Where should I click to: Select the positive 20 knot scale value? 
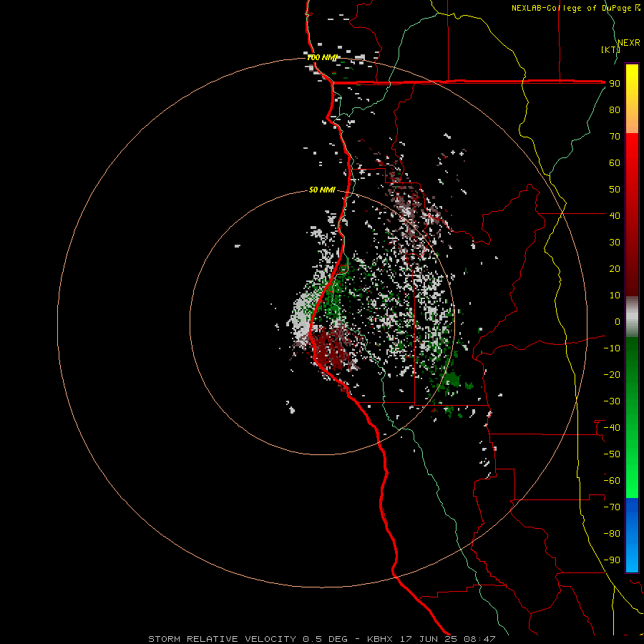click(x=615, y=268)
